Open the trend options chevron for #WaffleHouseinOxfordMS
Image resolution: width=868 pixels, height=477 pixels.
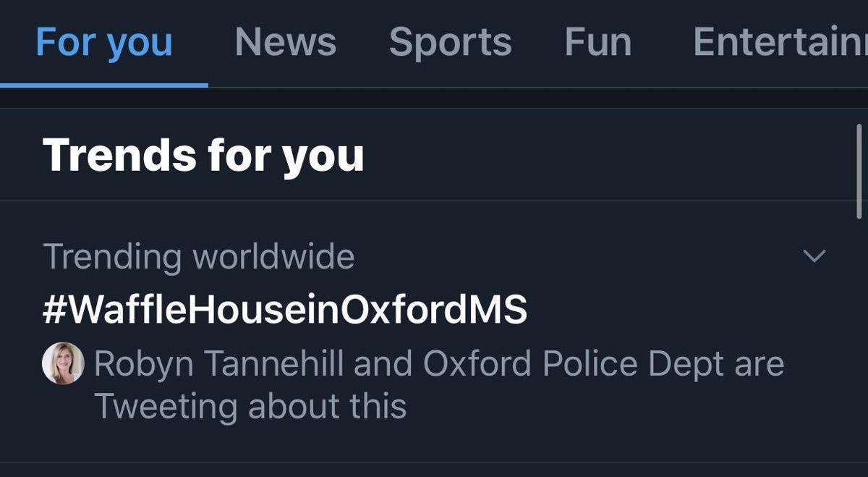tap(814, 256)
